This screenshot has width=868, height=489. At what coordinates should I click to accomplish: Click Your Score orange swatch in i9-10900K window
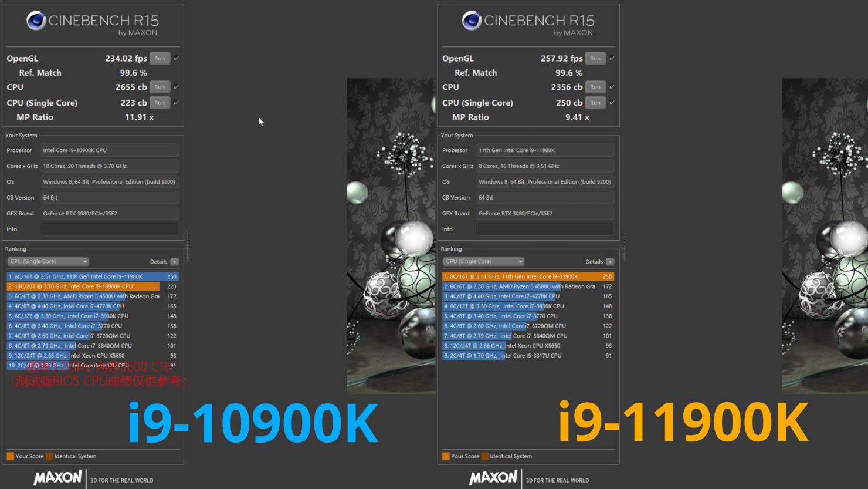pyautogui.click(x=11, y=456)
